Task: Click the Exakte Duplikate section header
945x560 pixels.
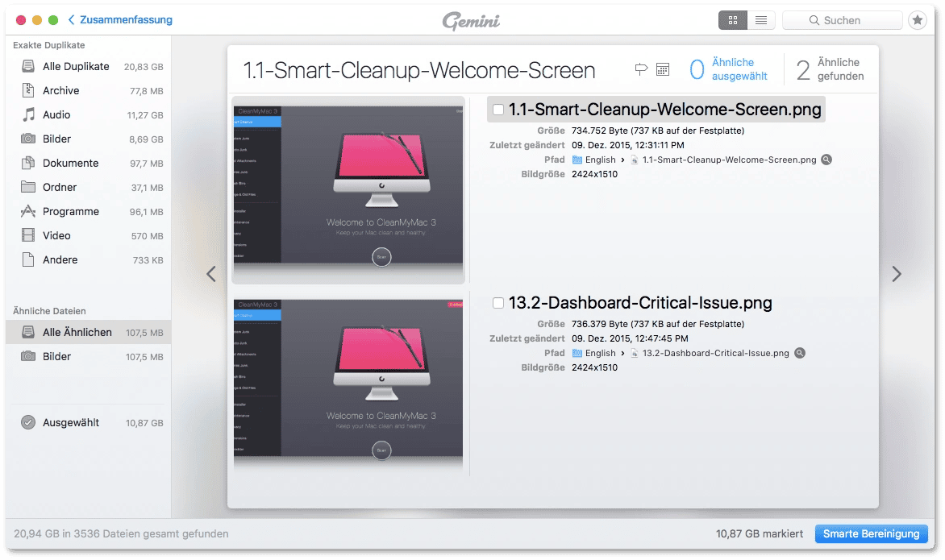Action: pos(49,45)
